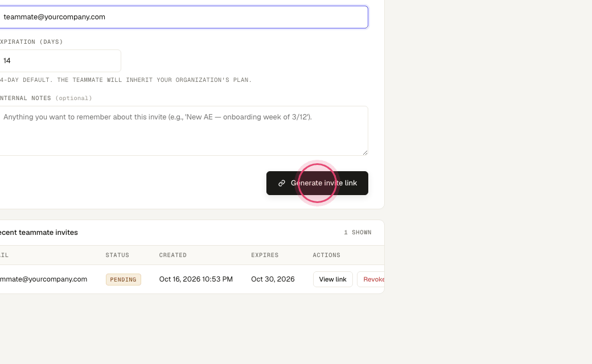Select the Oct 30, 2026 expiry date
The image size is (592, 364).
pos(273,279)
